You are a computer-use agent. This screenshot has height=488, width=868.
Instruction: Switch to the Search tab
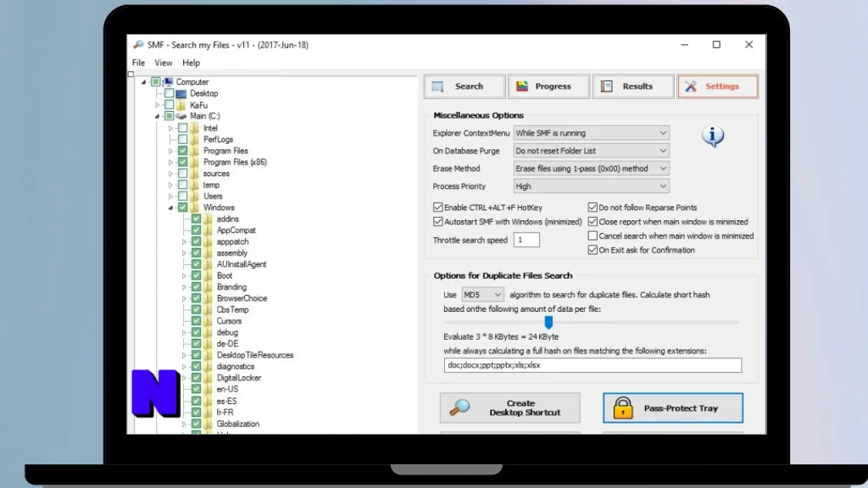465,86
